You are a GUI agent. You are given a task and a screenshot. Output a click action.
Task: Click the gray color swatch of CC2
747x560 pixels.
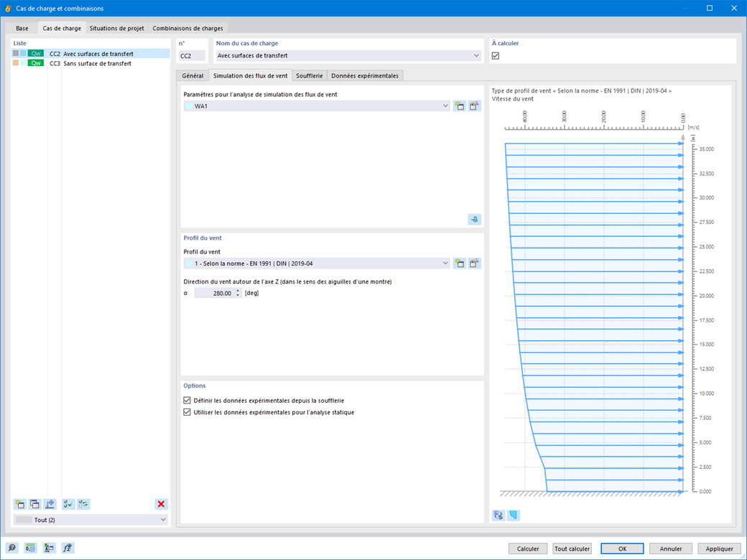coord(16,53)
